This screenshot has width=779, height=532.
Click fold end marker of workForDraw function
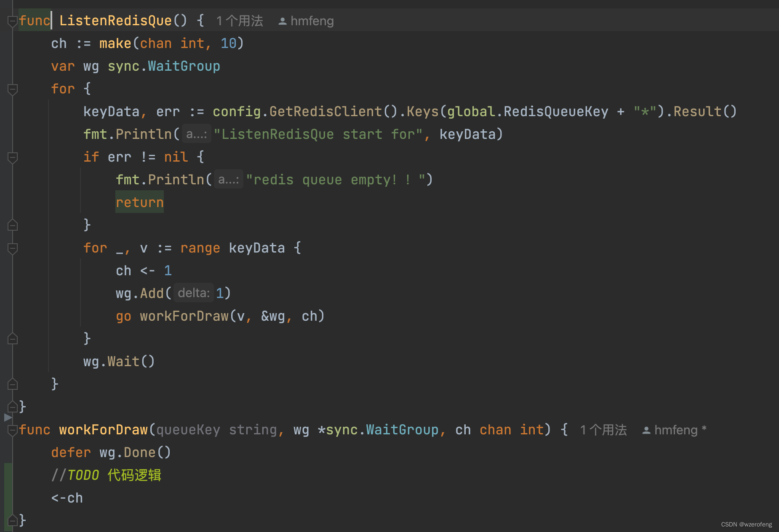13,521
